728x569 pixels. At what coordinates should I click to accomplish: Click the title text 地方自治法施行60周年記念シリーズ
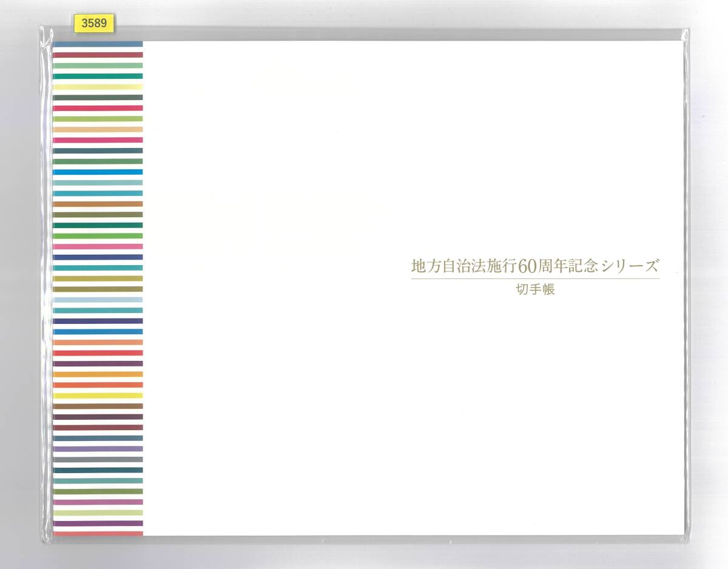pyautogui.click(x=535, y=266)
